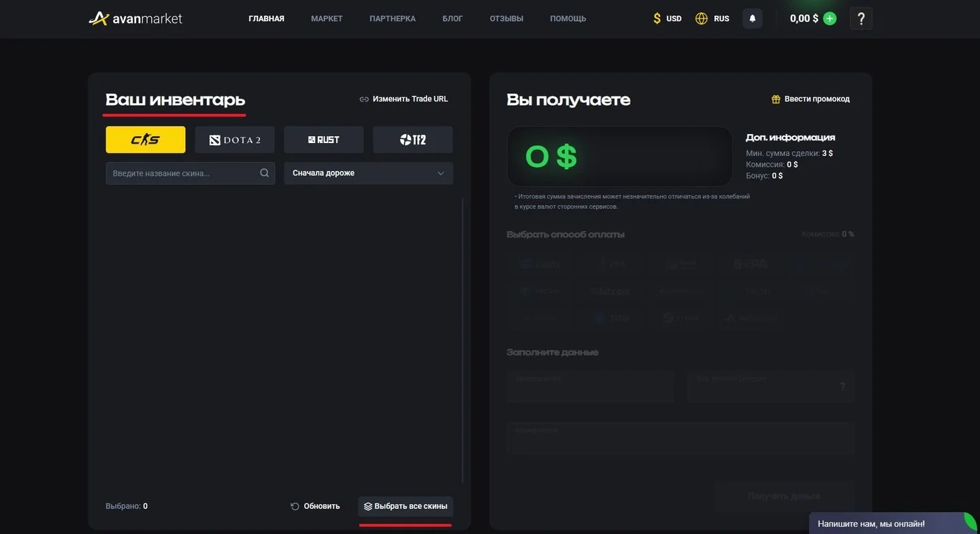
Task: Click the inventory list scrollbar
Action: pos(462,341)
